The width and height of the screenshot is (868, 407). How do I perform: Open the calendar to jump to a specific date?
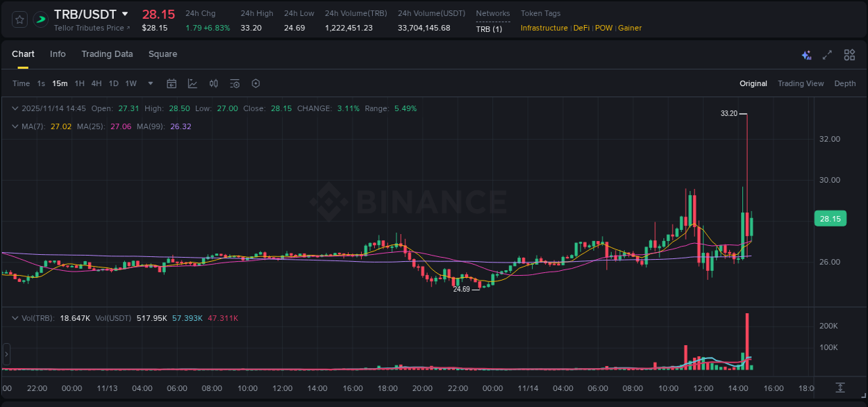point(172,83)
